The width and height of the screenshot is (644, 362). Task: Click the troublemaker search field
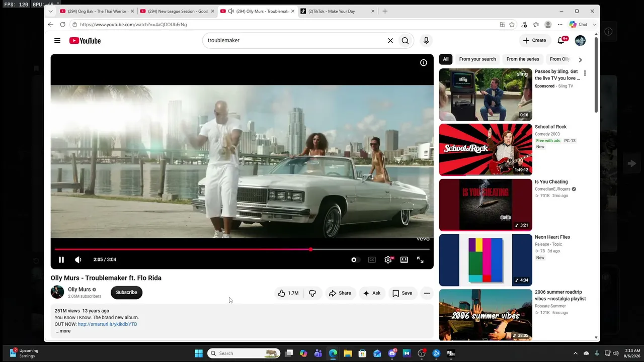(294, 41)
